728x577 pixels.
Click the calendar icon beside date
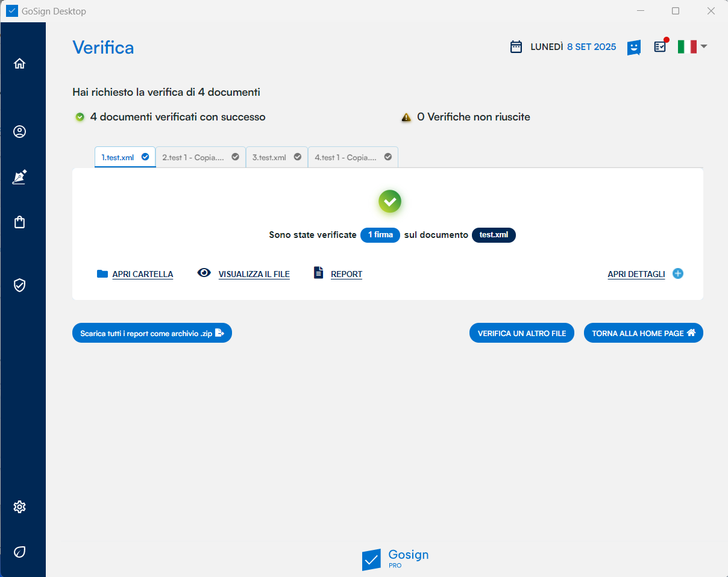pyautogui.click(x=516, y=47)
